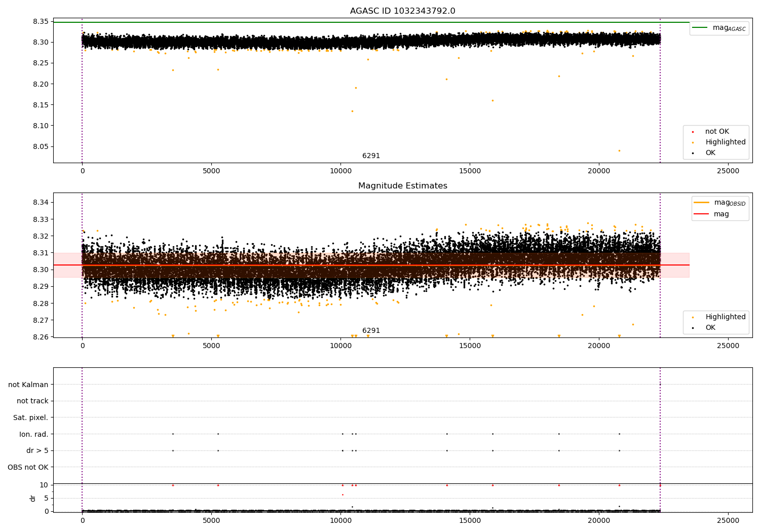Click the title 'AGASC ID 1032343792.0'
Viewport: 760px width, 532px height.
coord(402,11)
